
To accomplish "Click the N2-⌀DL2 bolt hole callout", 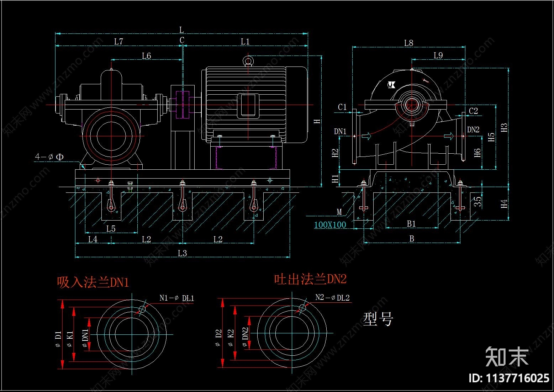I will (333, 298).
